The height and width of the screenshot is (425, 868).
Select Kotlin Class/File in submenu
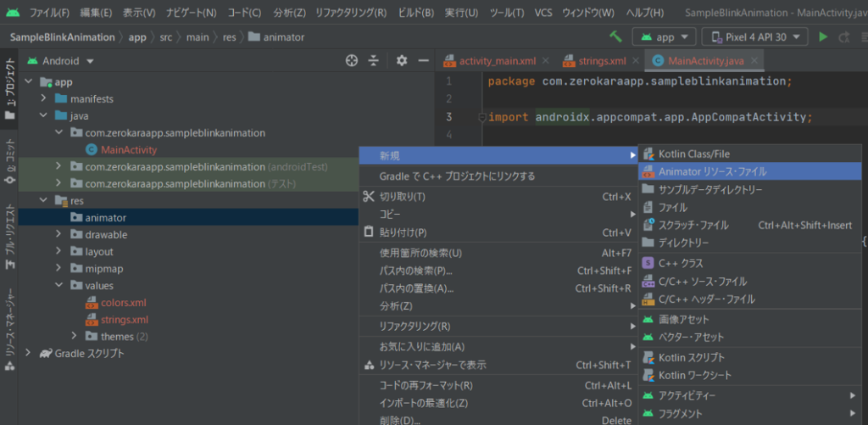(x=750, y=154)
